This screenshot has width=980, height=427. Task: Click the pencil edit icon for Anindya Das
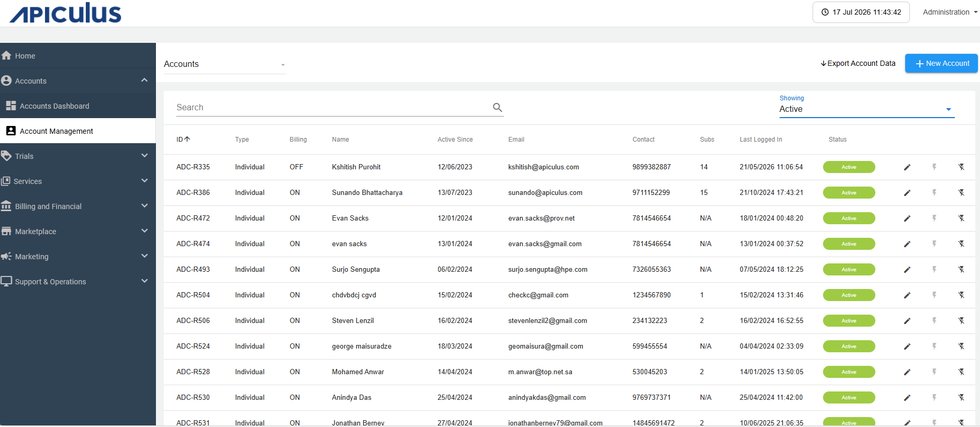click(x=907, y=398)
